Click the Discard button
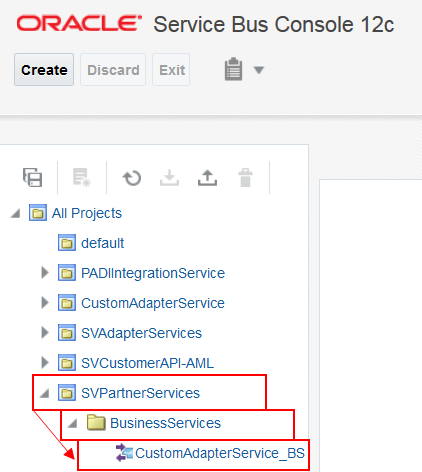422x472 pixels. pos(113,70)
